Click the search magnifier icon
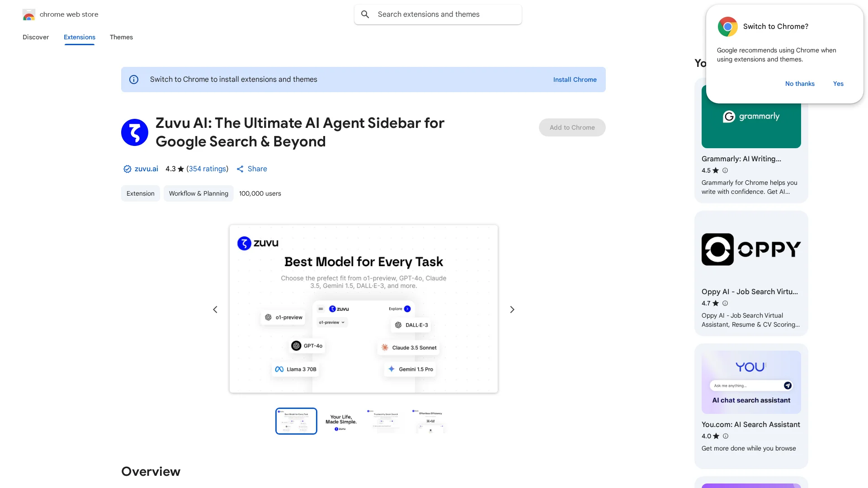Viewport: 868px width, 488px height. (365, 14)
